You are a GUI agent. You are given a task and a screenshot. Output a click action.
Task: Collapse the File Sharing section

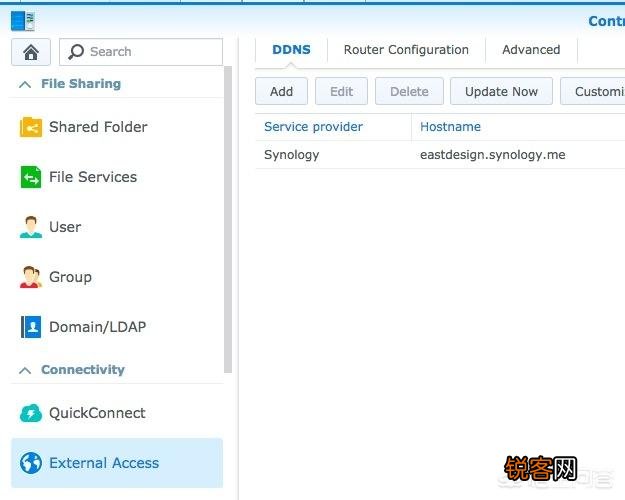pos(25,84)
